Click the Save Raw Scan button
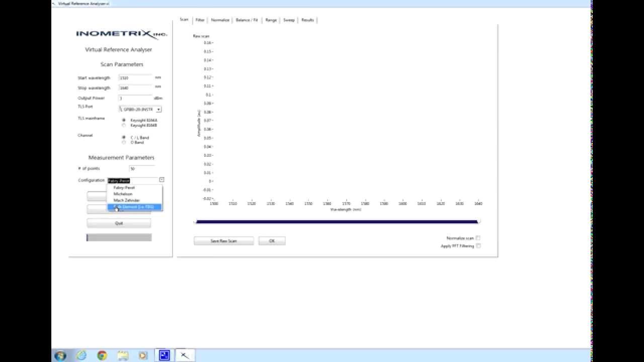The width and height of the screenshot is (644, 362). tap(223, 241)
